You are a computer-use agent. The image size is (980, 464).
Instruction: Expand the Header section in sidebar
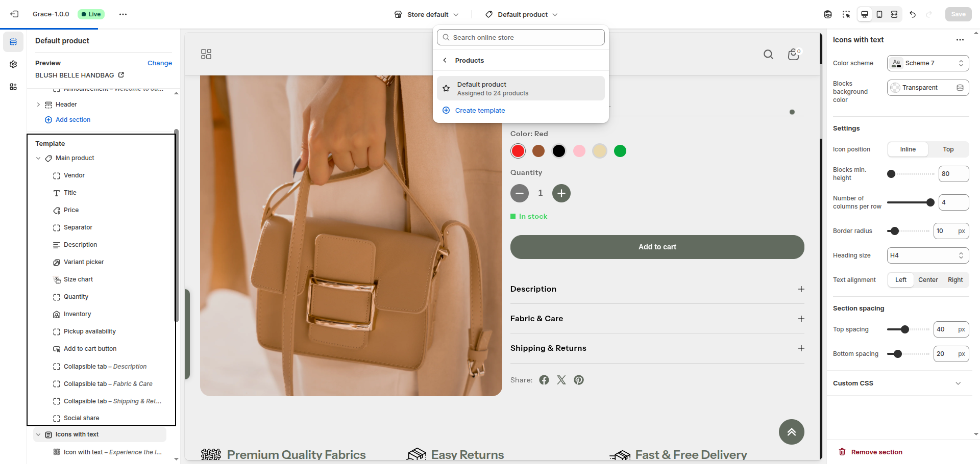(38, 105)
